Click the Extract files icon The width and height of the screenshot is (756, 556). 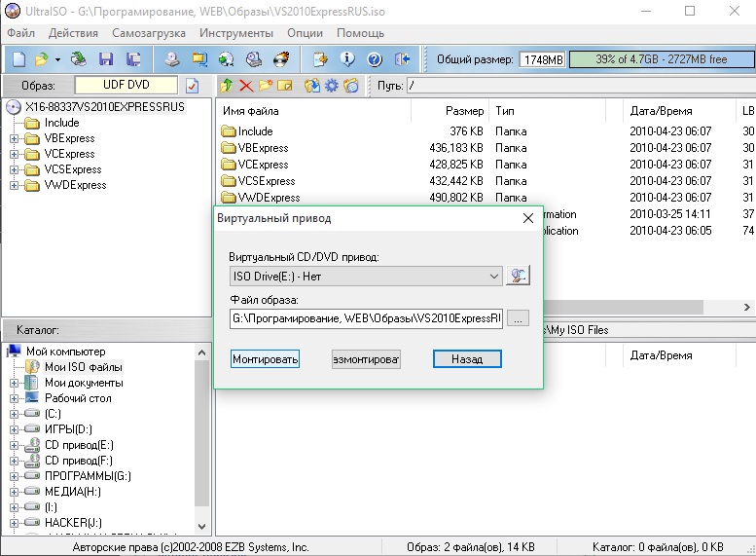pyautogui.click(x=312, y=86)
